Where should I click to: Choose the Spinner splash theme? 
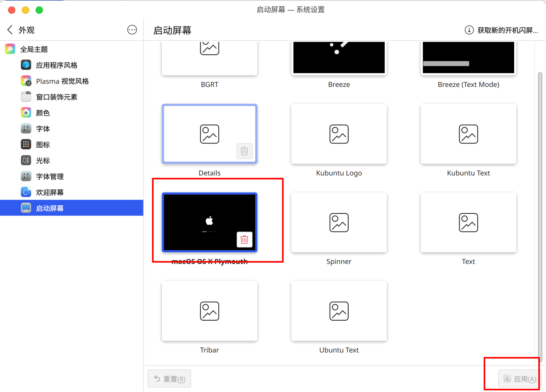(338, 222)
